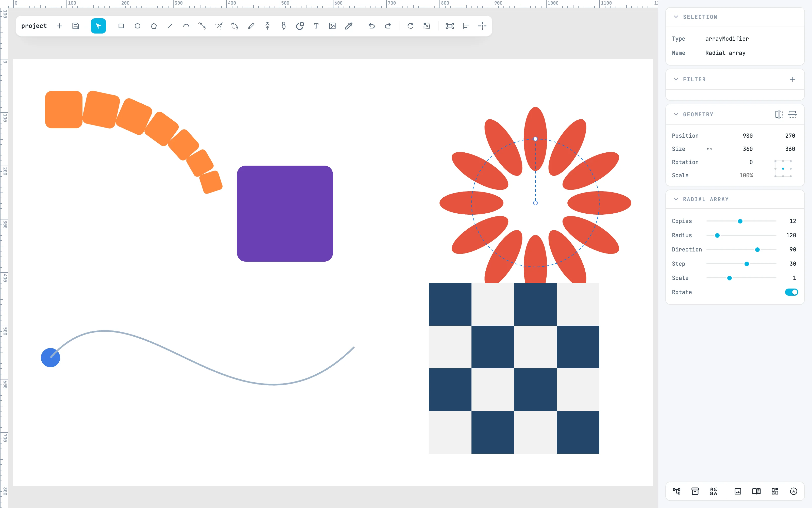Image resolution: width=812 pixels, height=508 pixels.
Task: Open the fonts panel icon
Action: pos(713,491)
